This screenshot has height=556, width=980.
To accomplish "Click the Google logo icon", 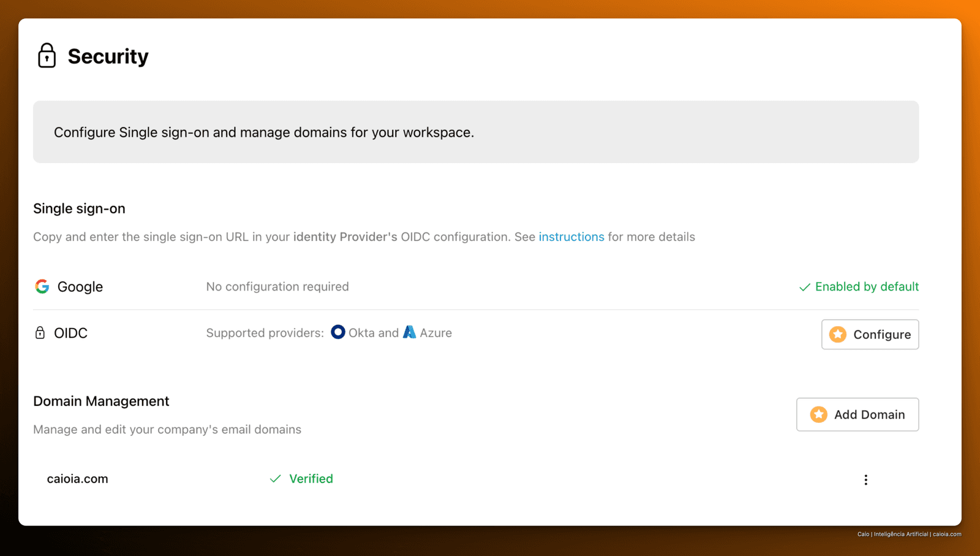I will [x=42, y=286].
